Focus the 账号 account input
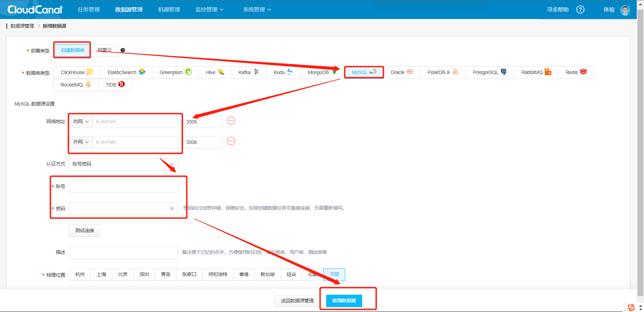The height and width of the screenshot is (312, 644). (123, 186)
